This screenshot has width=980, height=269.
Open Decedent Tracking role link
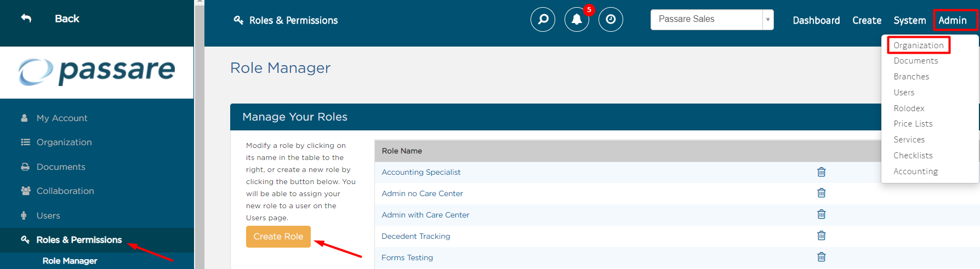point(415,236)
